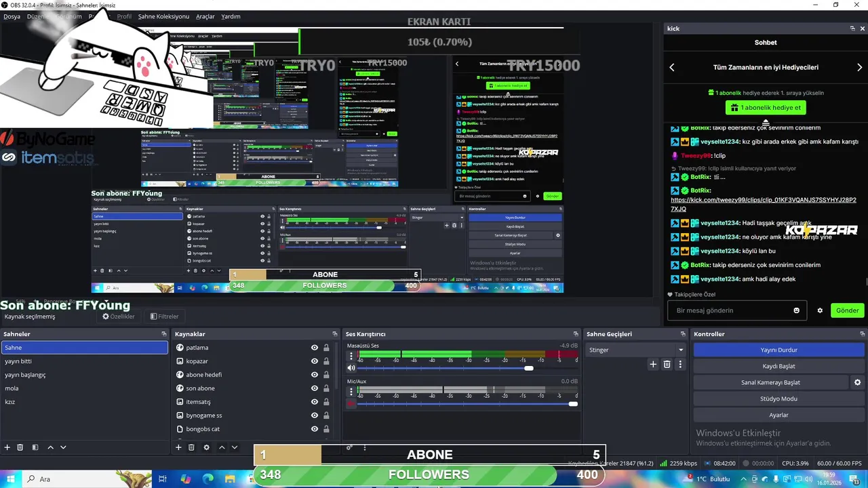Open Masaüstü Ses three-dot options menu
The width and height of the screenshot is (868, 488).
(351, 356)
